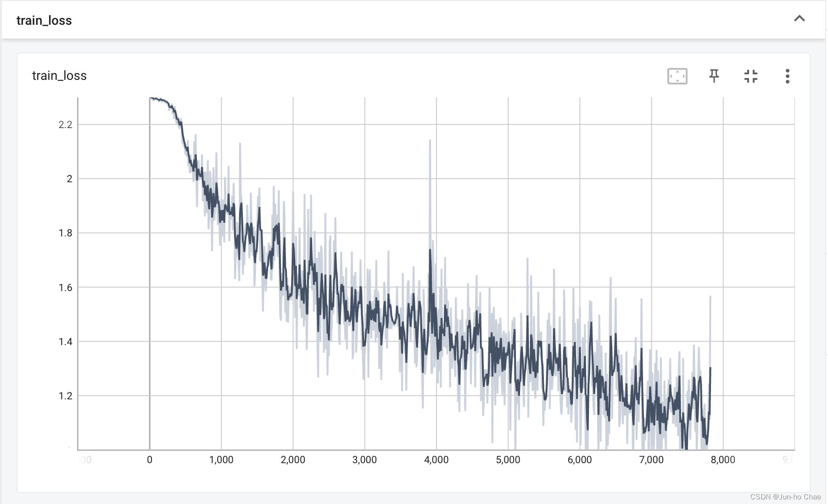Viewport: 828px width, 504px height.
Task: Click the train_loss section header title
Action: click(x=44, y=21)
